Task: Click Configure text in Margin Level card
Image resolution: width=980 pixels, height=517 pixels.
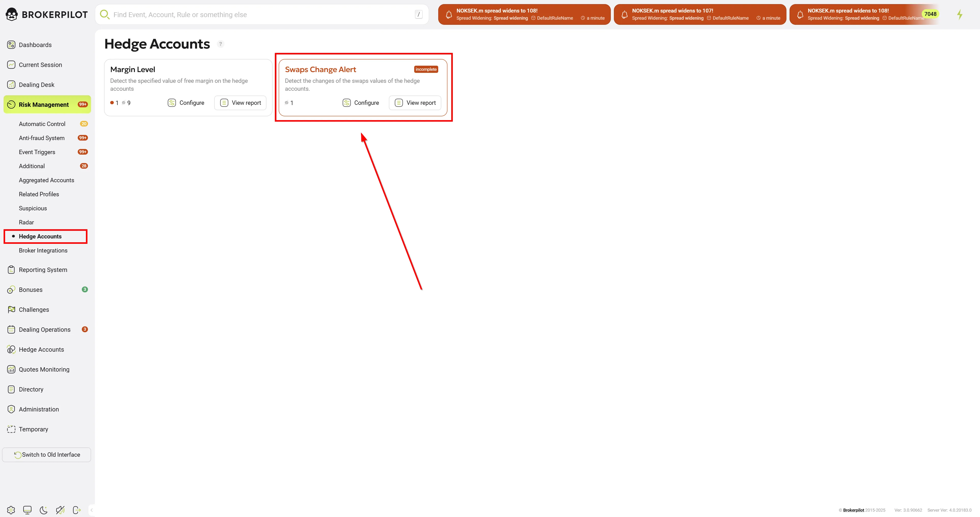Action: tap(192, 103)
